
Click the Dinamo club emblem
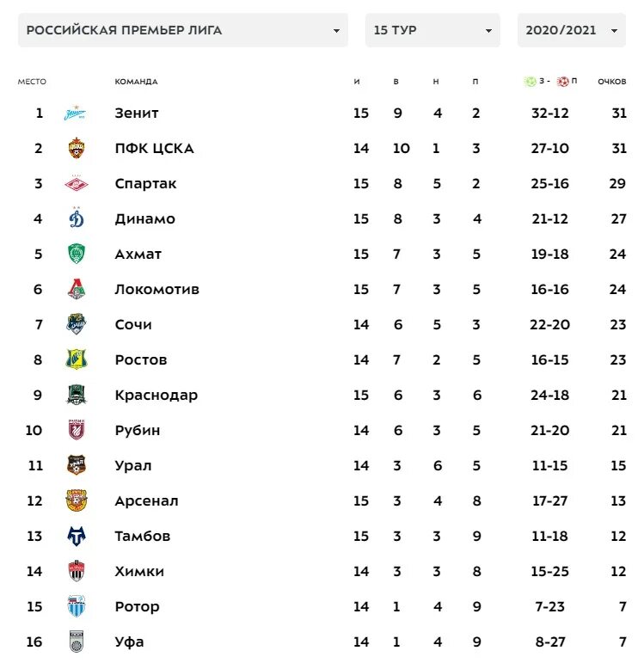[77, 219]
